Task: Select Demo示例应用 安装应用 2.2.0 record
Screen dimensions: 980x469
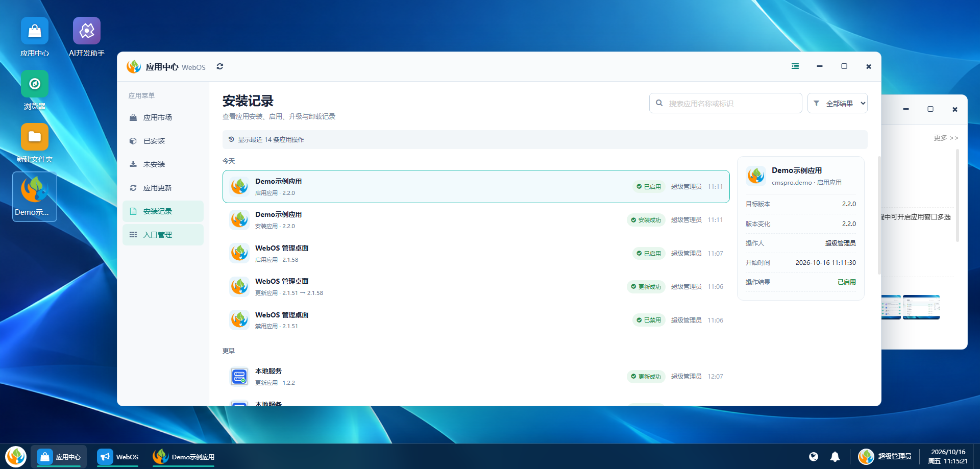Action: pyautogui.click(x=476, y=220)
